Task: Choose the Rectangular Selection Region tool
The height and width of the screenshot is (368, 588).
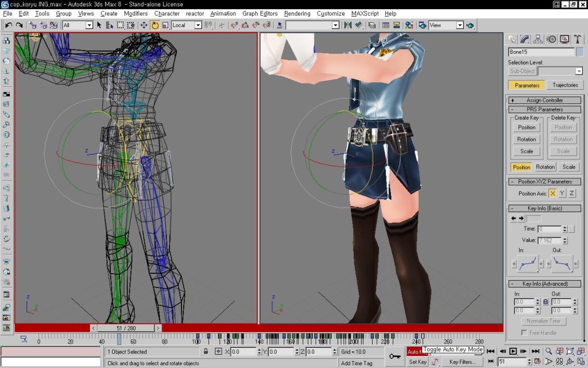Action: [x=120, y=25]
